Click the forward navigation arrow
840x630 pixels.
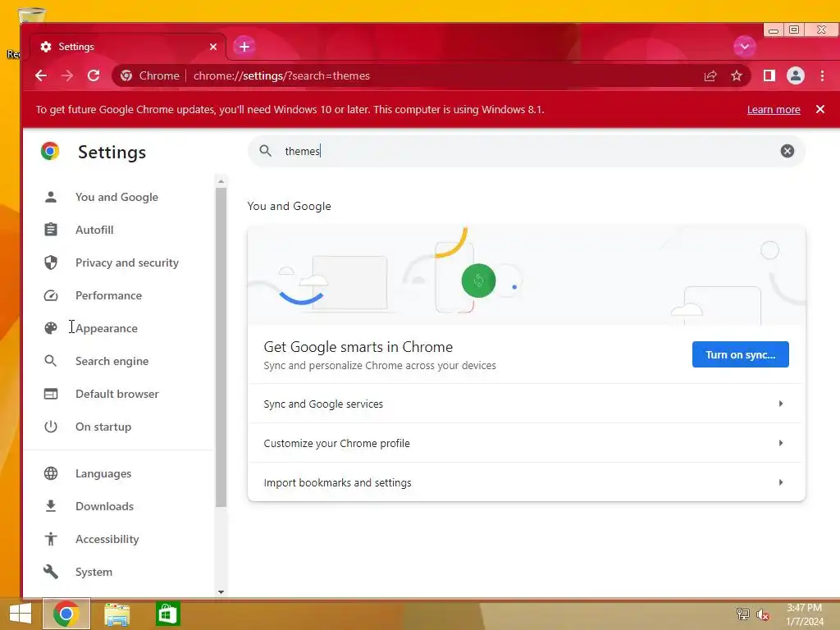(67, 75)
